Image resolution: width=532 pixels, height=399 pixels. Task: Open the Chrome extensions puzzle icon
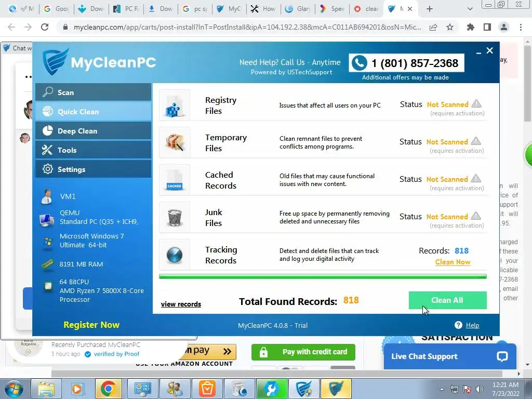(470, 27)
